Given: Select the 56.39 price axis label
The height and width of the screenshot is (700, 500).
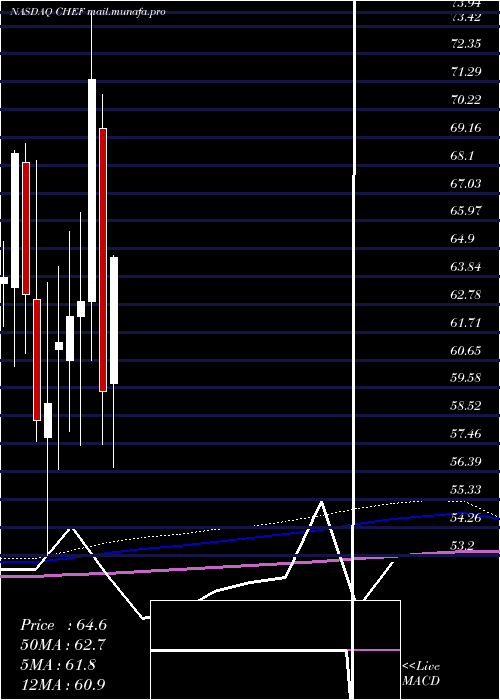Looking at the screenshot, I should 466,462.
